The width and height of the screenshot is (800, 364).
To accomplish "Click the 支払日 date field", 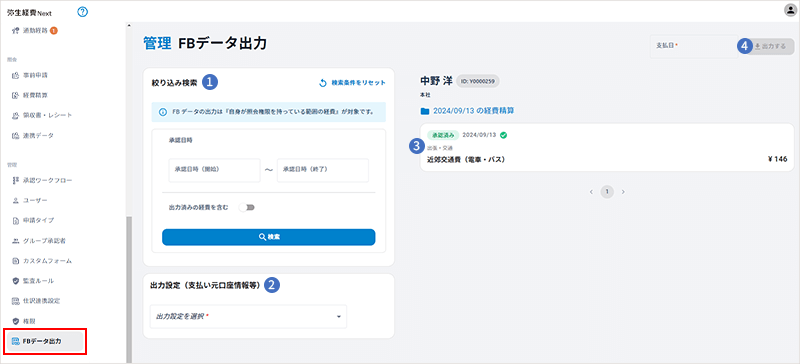I will click(x=694, y=46).
